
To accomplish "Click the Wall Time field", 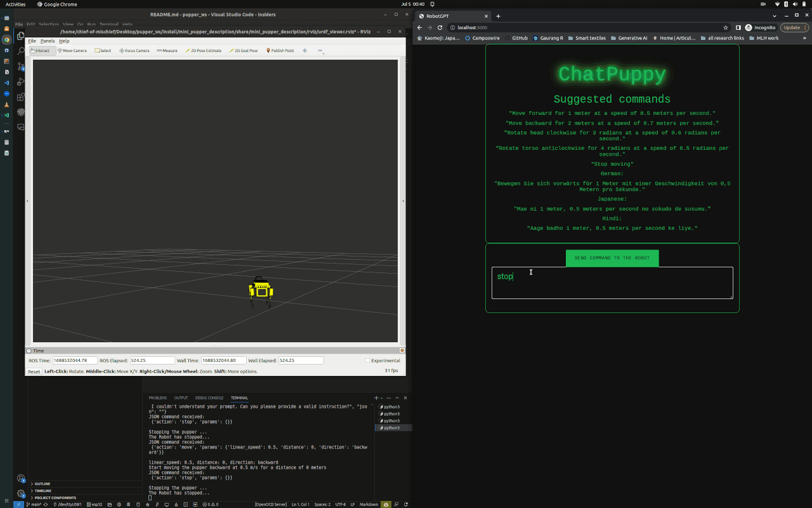I will tap(224, 361).
